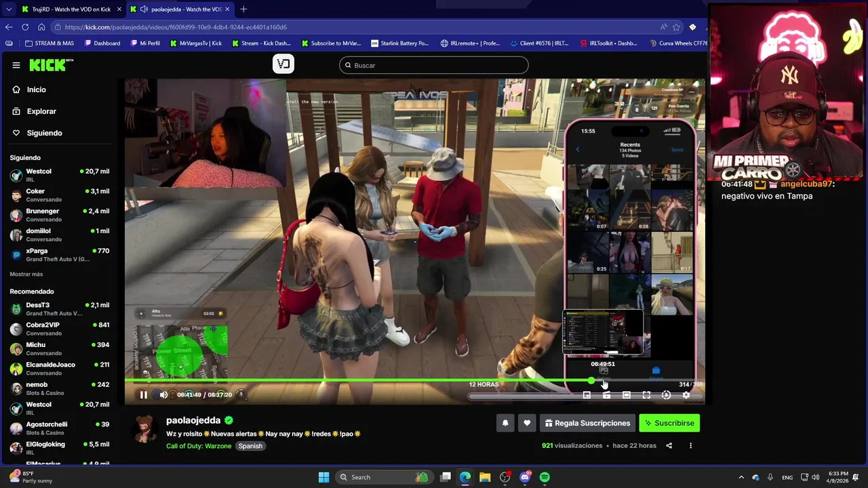Screen dimensions: 868x488
Task: Add this page to favorites star
Action: coord(676,27)
